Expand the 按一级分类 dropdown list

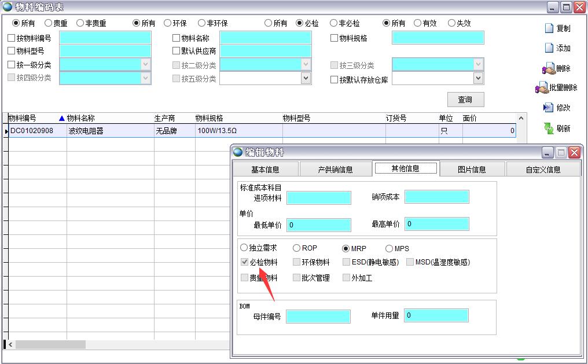pyautogui.click(x=145, y=64)
